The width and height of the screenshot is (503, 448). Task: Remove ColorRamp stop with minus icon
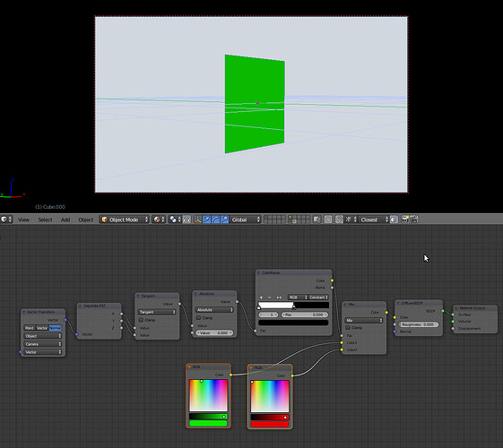pos(270,297)
